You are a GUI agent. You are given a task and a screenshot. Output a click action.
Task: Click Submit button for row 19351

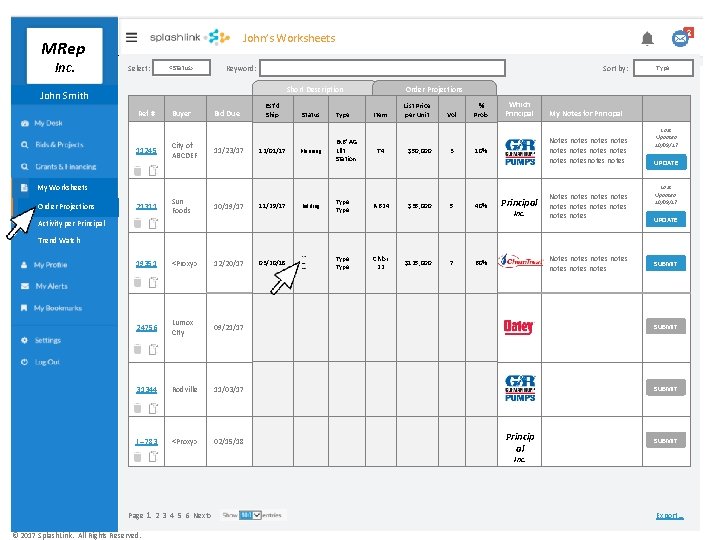[666, 264]
